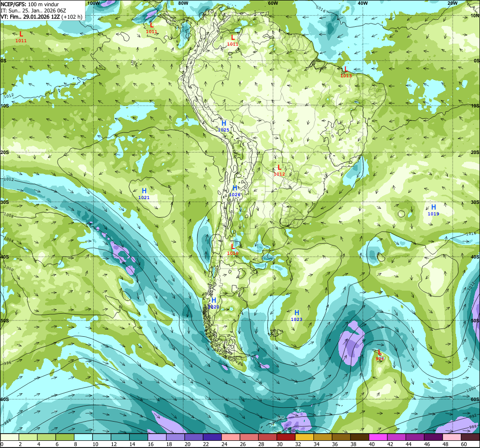The height and width of the screenshot is (448, 480).
Task: Select the L 996 low pressure marker
Action: (380, 355)
